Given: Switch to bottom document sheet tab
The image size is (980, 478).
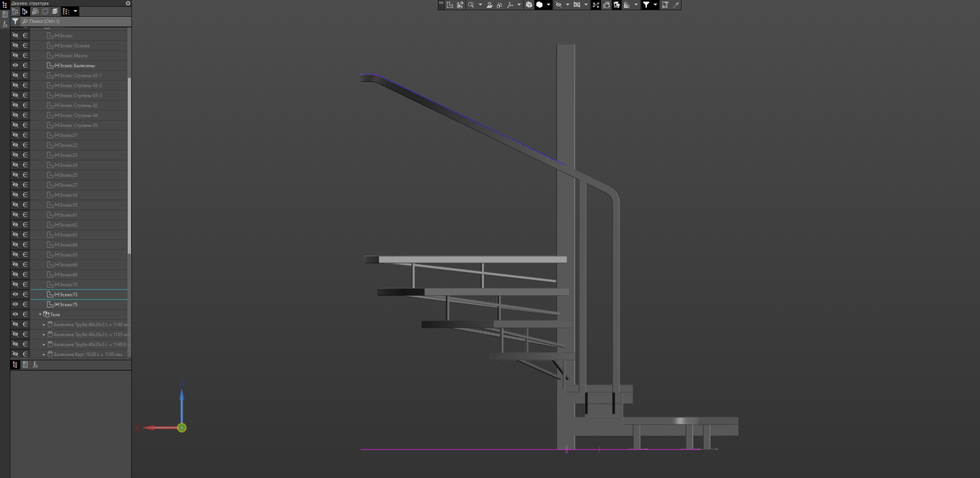Looking at the screenshot, I should coord(25,365).
